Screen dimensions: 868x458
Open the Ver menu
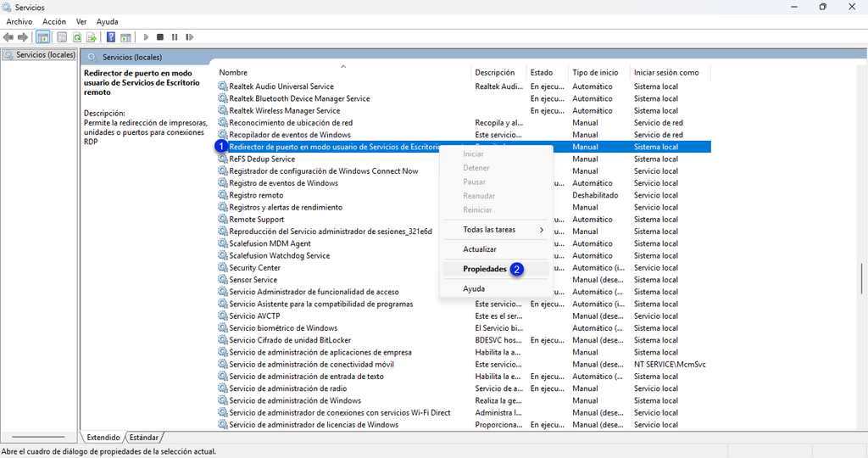click(x=81, y=21)
